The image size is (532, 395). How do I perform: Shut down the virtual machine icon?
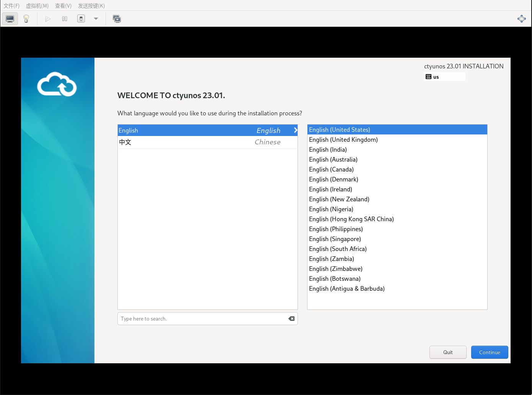(81, 19)
